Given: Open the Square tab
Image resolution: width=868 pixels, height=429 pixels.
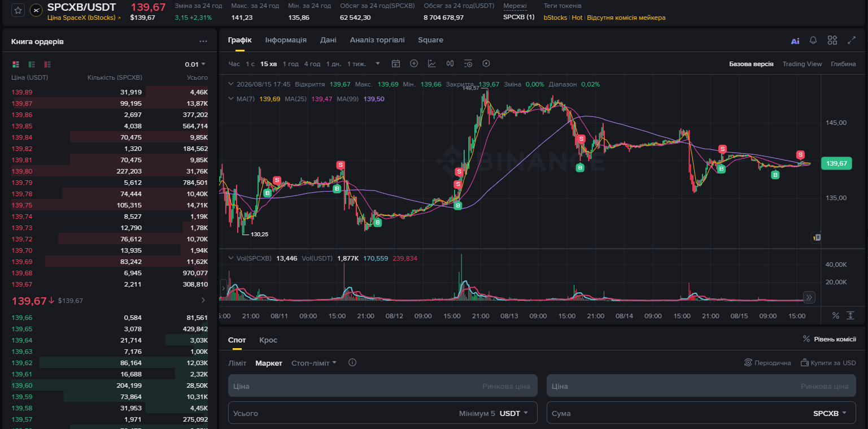Looking at the screenshot, I should pos(430,40).
